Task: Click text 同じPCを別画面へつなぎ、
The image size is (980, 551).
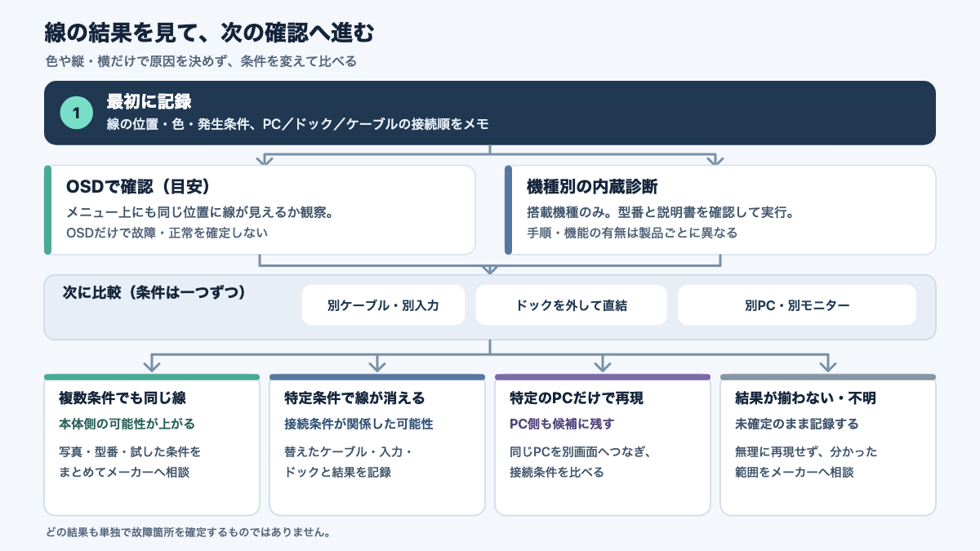Action: [579, 451]
